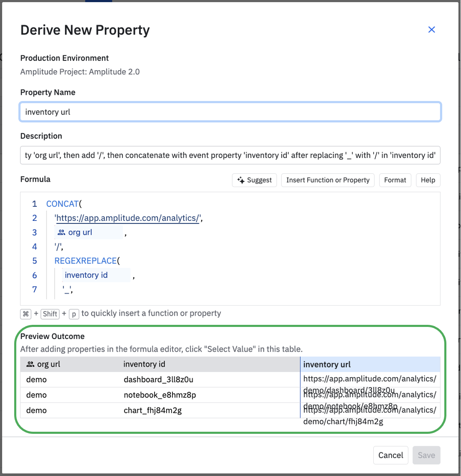The image size is (461, 476).
Task: Click the Command key shortcut hint
Action: pos(26,314)
